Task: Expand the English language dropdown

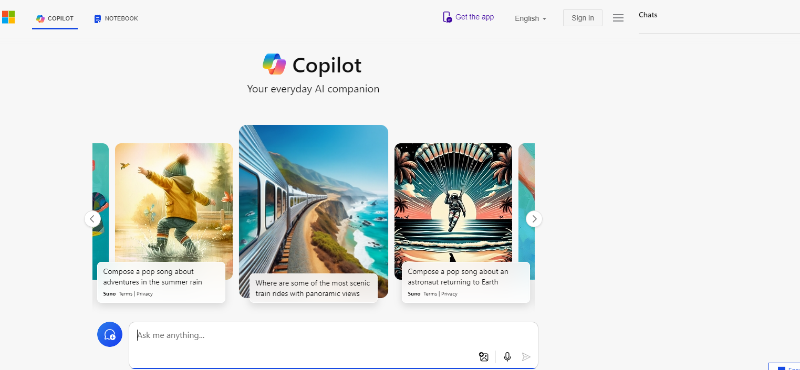Action: point(530,18)
